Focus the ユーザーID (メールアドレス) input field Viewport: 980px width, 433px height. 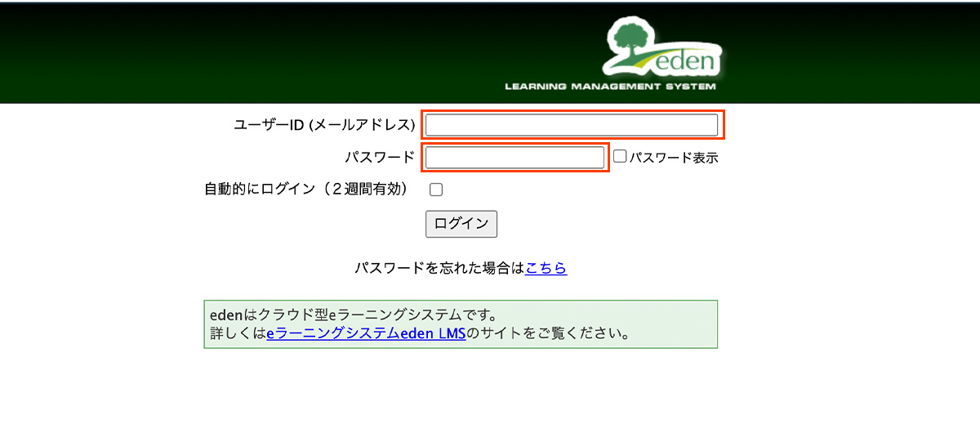(x=572, y=125)
